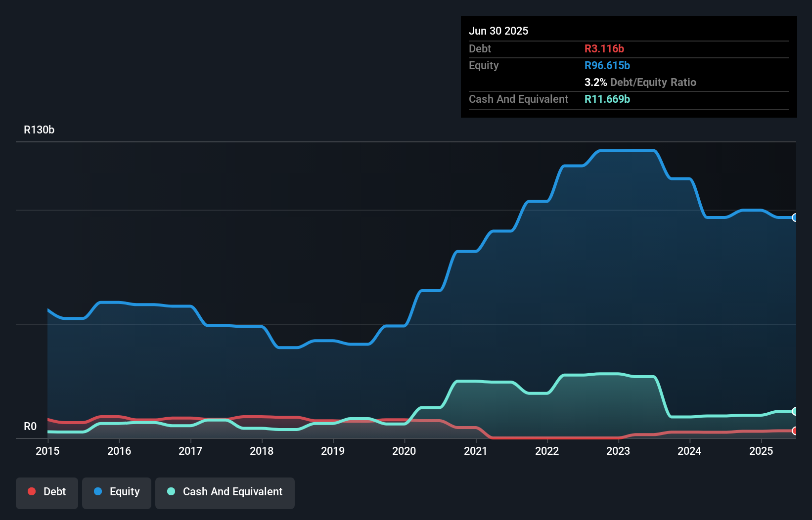Image resolution: width=812 pixels, height=520 pixels.
Task: Click the R96.615b Equity value in tooltip
Action: pyautogui.click(x=607, y=66)
